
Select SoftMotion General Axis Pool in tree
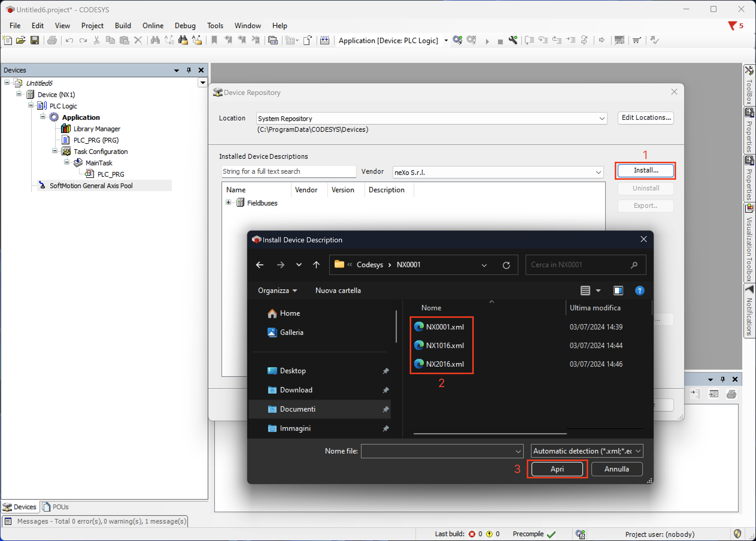(x=91, y=185)
